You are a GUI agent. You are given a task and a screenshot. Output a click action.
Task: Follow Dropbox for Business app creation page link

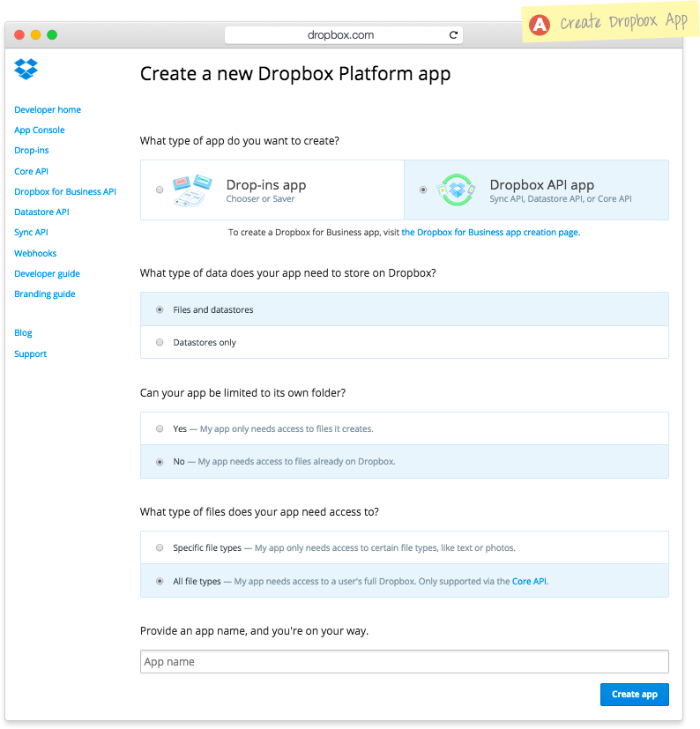coord(491,232)
